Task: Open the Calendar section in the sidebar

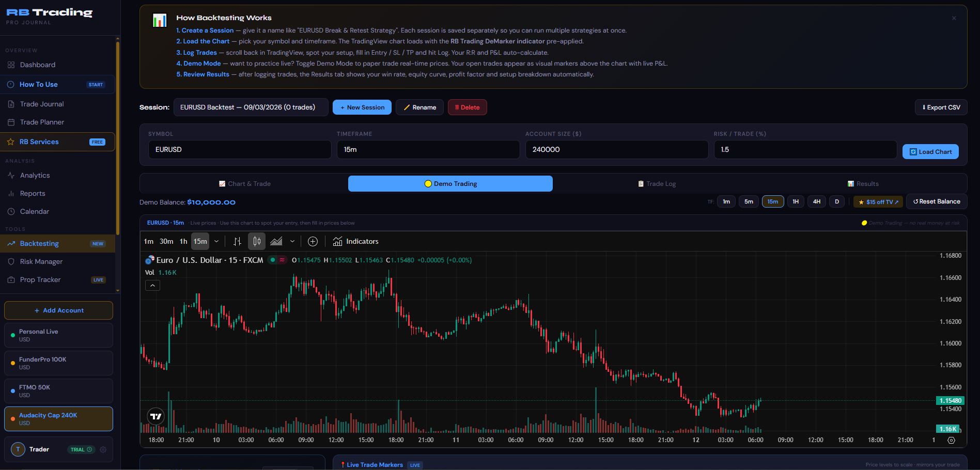Action: tap(34, 211)
